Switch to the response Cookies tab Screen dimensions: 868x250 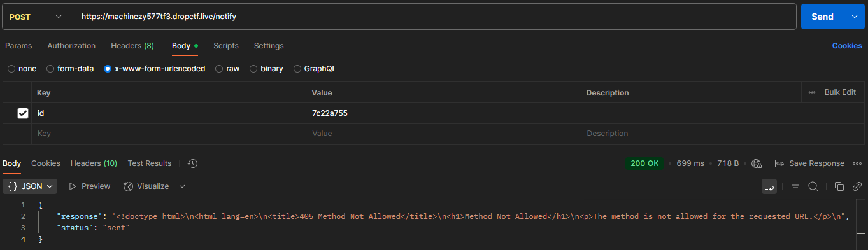46,163
